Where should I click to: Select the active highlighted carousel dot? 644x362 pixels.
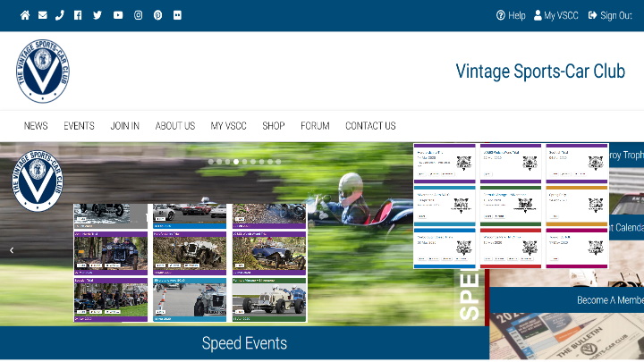(x=236, y=162)
